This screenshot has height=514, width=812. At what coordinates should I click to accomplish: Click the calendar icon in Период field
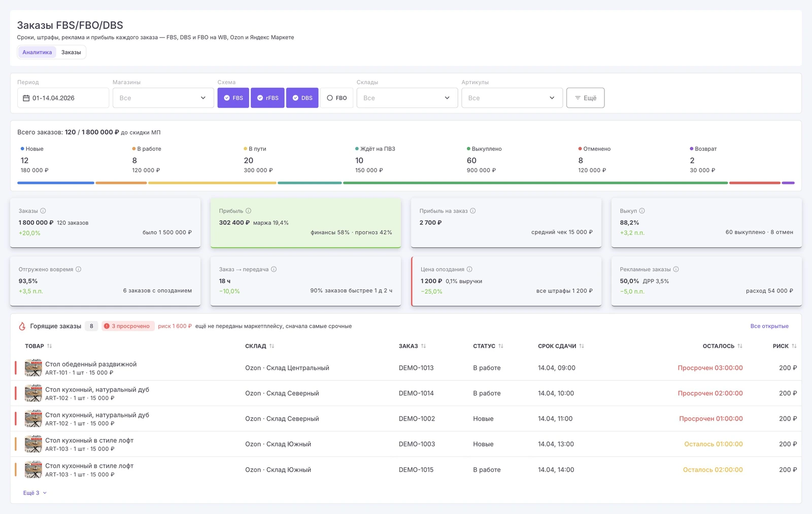(26, 98)
